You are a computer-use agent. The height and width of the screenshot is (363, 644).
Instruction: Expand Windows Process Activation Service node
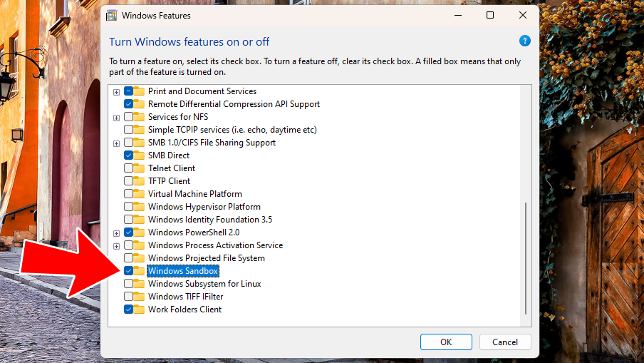click(117, 246)
